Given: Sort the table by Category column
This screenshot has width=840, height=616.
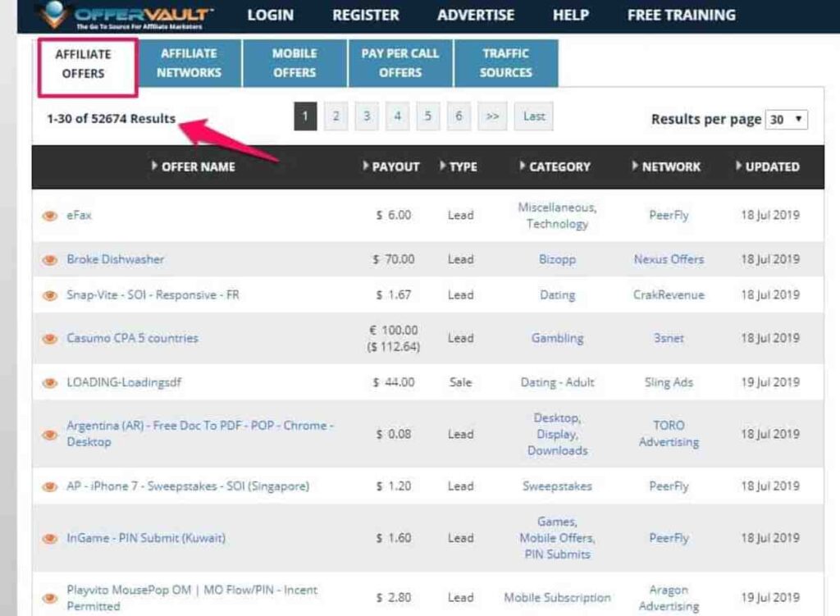Looking at the screenshot, I should tap(555, 167).
